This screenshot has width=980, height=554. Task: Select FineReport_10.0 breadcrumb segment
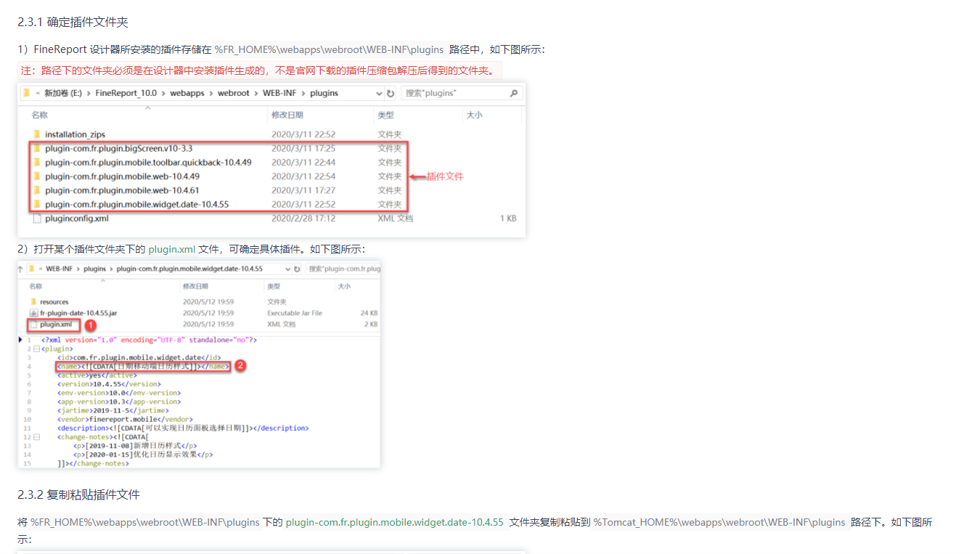pyautogui.click(x=126, y=93)
